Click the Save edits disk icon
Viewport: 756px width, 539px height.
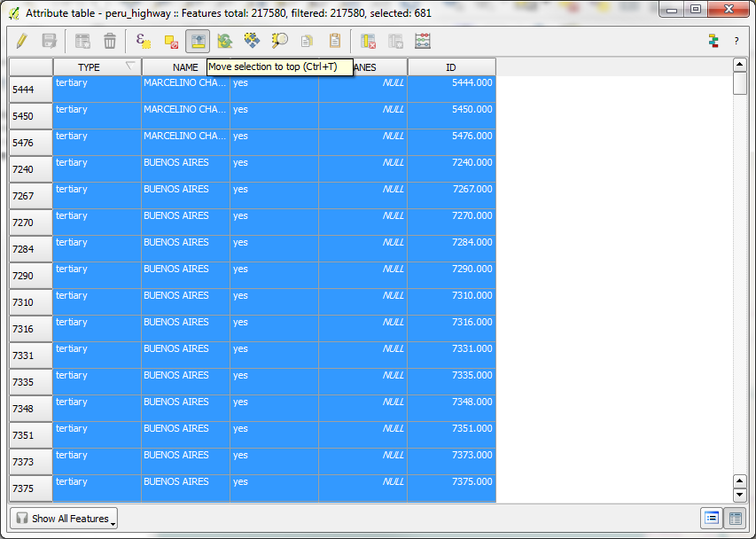[x=50, y=41]
